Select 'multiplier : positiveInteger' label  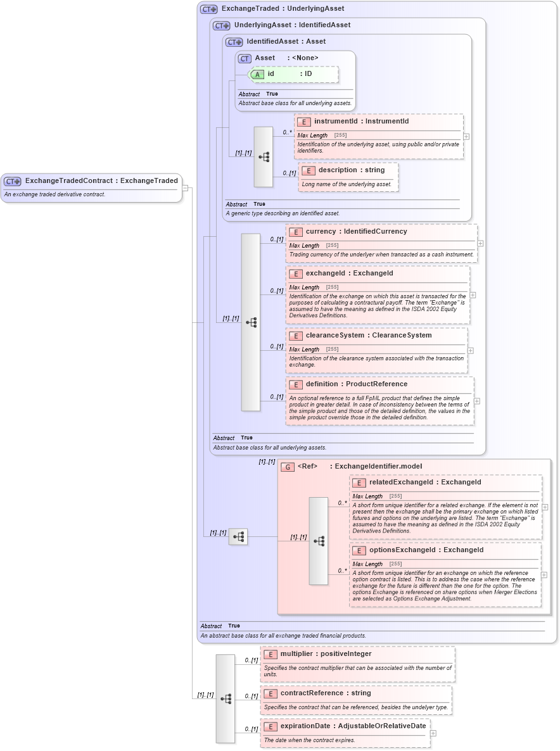pyautogui.click(x=326, y=653)
